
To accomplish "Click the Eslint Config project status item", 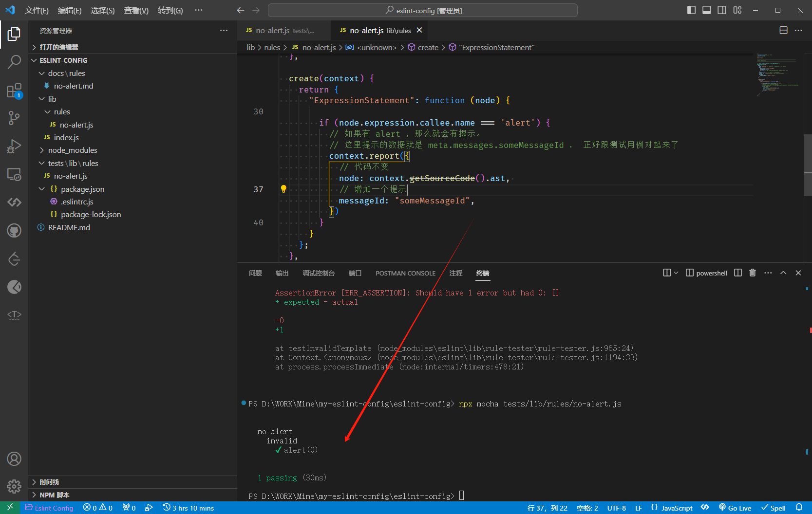I will click(49, 508).
